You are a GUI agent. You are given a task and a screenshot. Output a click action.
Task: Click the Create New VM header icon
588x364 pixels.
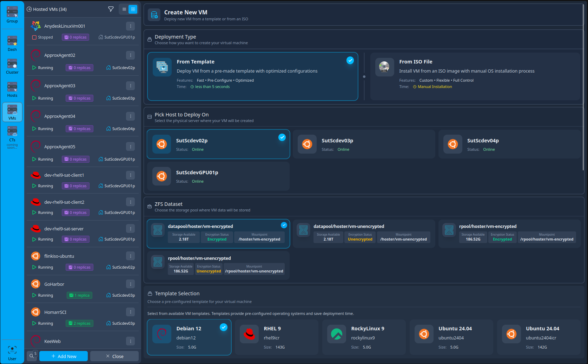pos(154,15)
